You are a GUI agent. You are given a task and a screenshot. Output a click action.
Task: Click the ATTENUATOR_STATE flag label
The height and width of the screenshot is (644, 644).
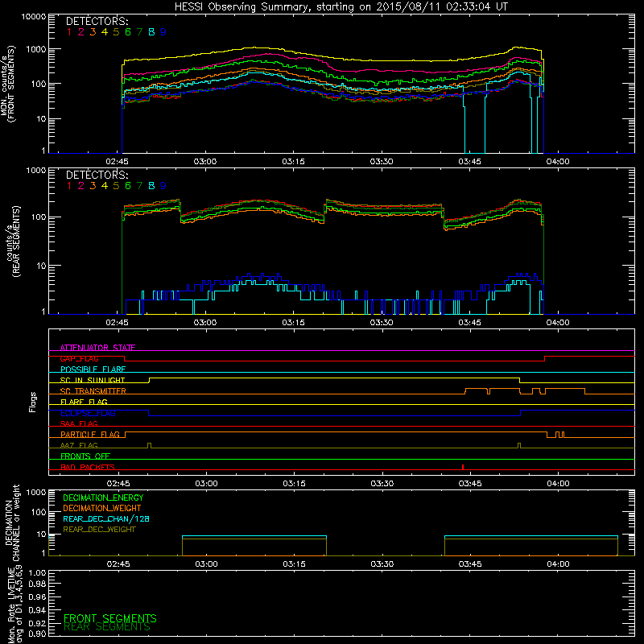[x=97, y=348]
